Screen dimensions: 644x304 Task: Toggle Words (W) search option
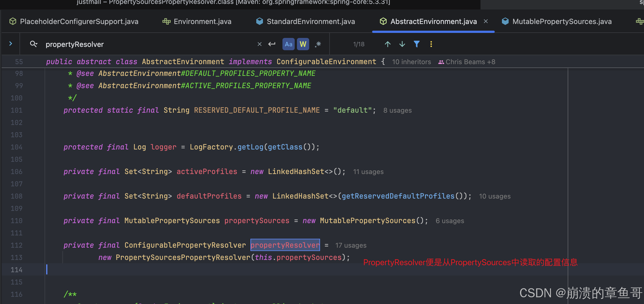(303, 44)
